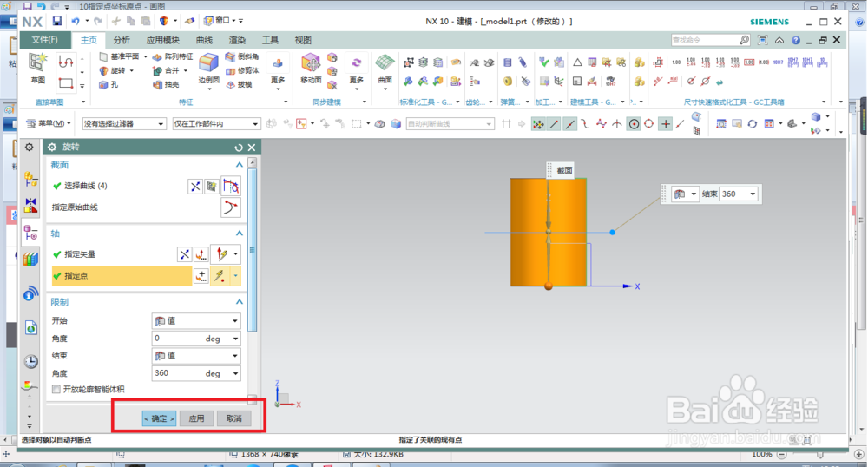
Task: Collapse the 轴 axis group
Action: tap(240, 233)
